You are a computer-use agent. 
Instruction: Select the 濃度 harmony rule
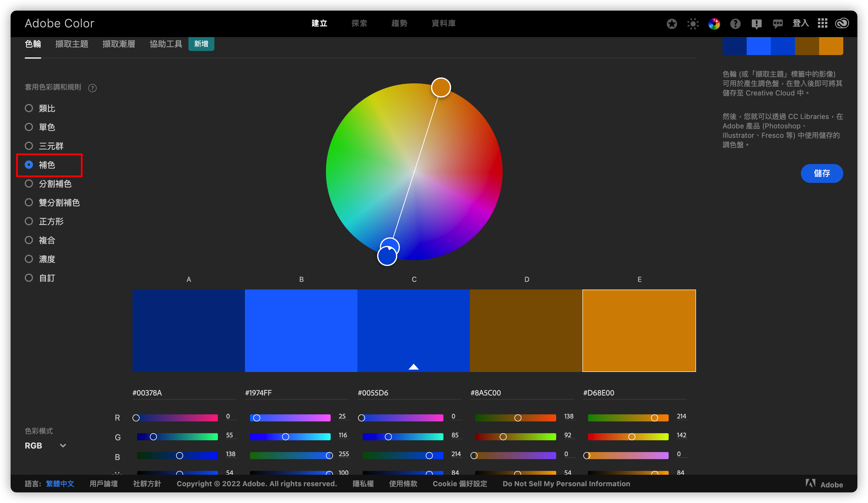[40, 259]
